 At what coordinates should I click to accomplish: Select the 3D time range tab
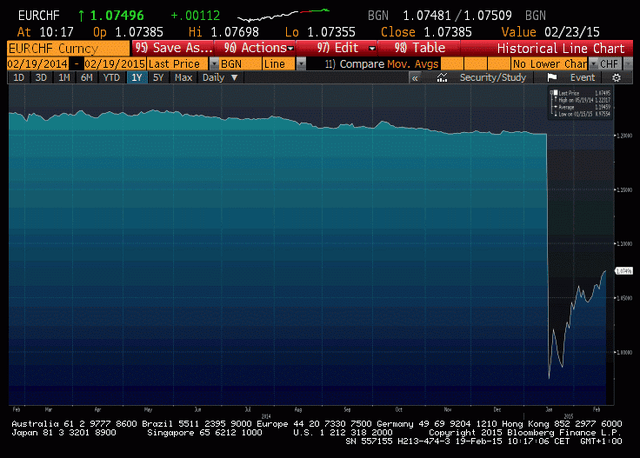tap(41, 78)
